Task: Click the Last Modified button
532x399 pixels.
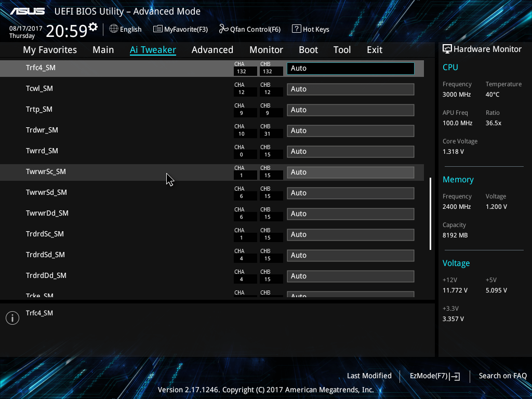Action: pyautogui.click(x=369, y=376)
